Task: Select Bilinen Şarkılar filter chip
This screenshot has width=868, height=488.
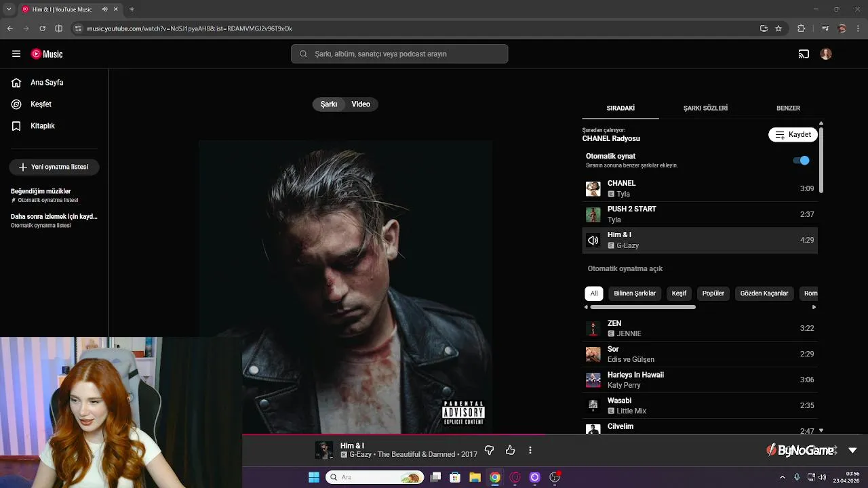Action: [x=635, y=293]
